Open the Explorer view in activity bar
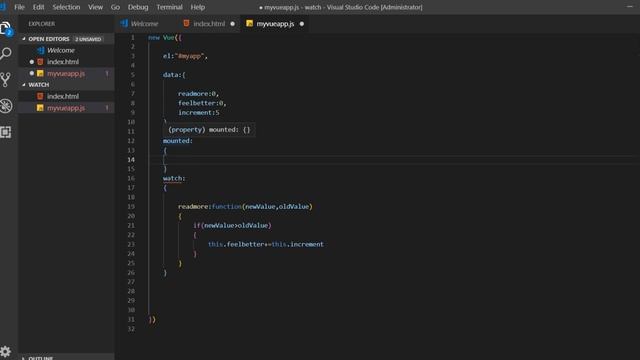Screen dimensions: 640x360 (x=6, y=29)
